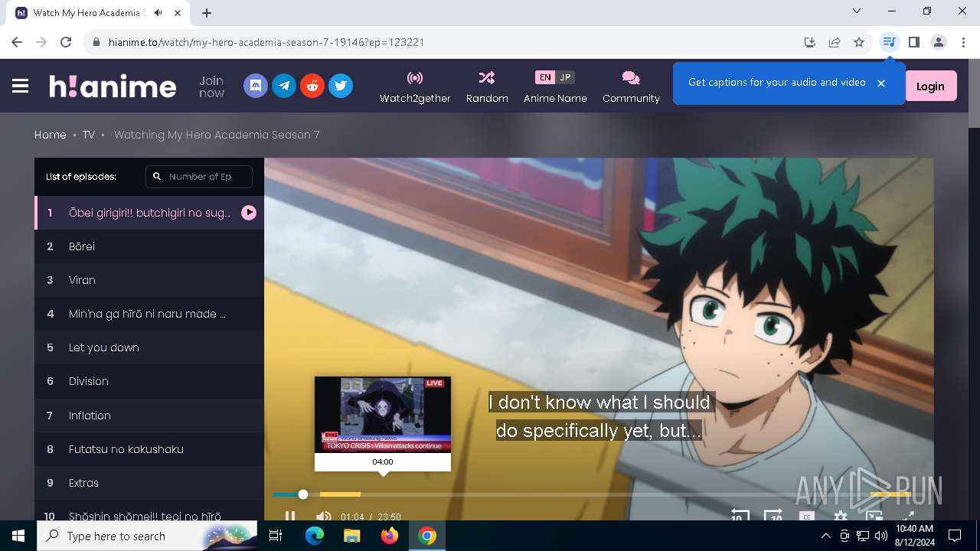Select episode 6 Division
The width and height of the screenshot is (980, 551).
(149, 381)
